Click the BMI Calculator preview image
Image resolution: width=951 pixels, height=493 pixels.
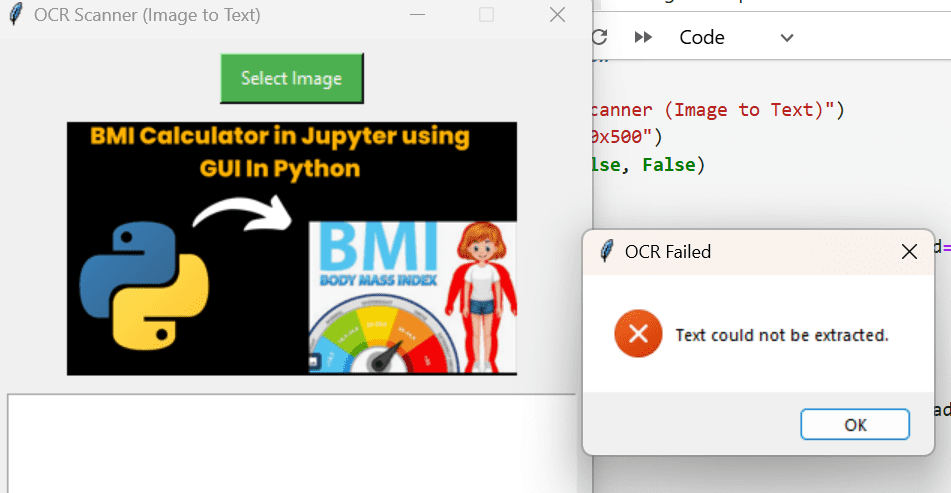[x=292, y=249]
